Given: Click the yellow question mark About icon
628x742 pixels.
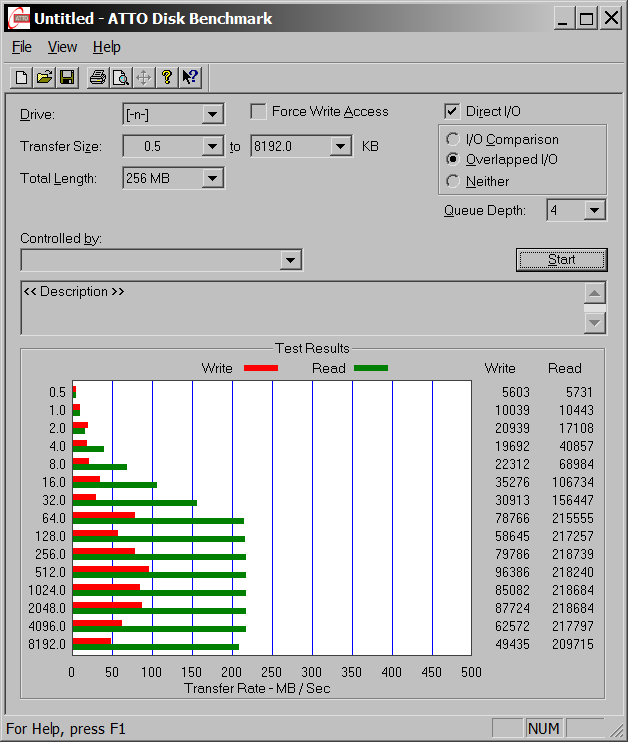Looking at the screenshot, I should click(167, 77).
